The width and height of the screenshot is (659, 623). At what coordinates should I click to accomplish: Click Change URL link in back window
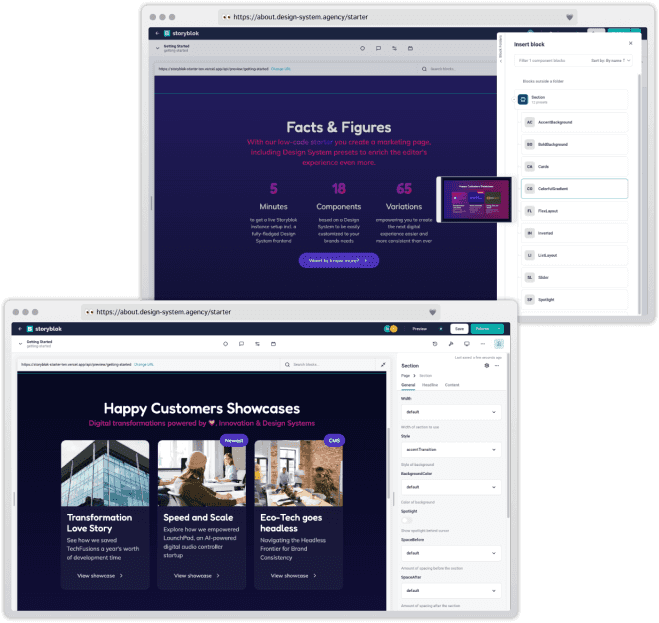[281, 69]
